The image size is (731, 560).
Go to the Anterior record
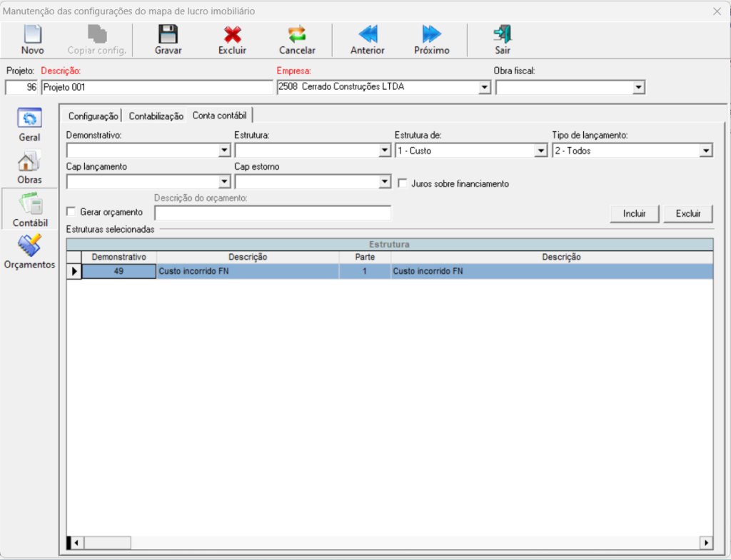(x=367, y=34)
